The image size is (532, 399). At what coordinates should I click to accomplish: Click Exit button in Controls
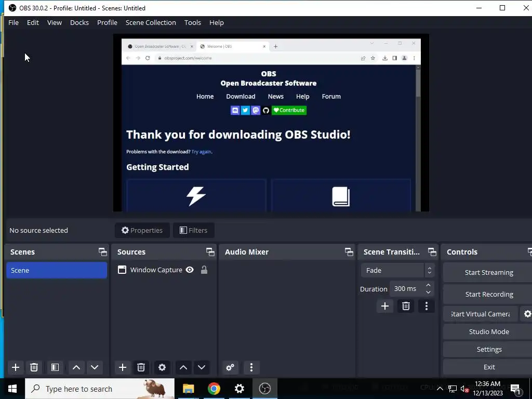488,367
